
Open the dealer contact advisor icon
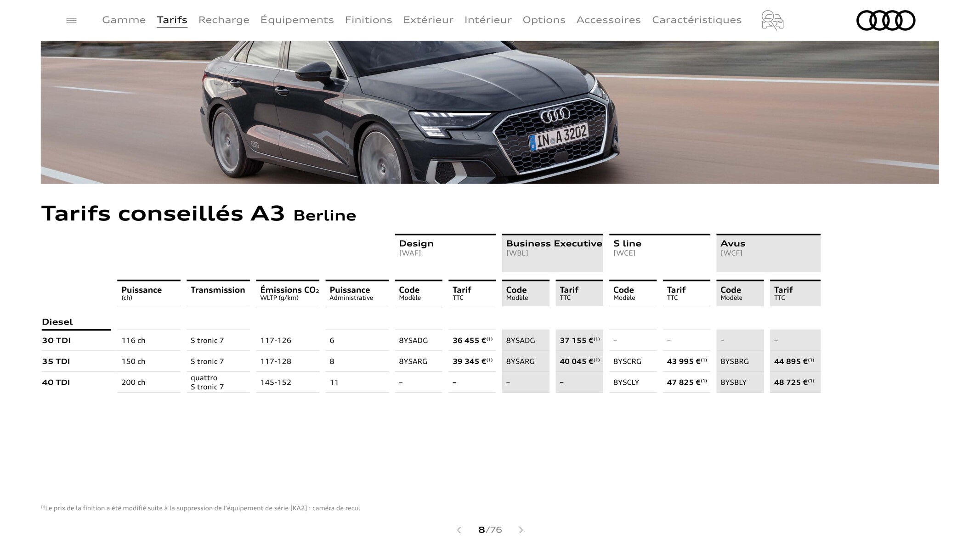click(772, 20)
